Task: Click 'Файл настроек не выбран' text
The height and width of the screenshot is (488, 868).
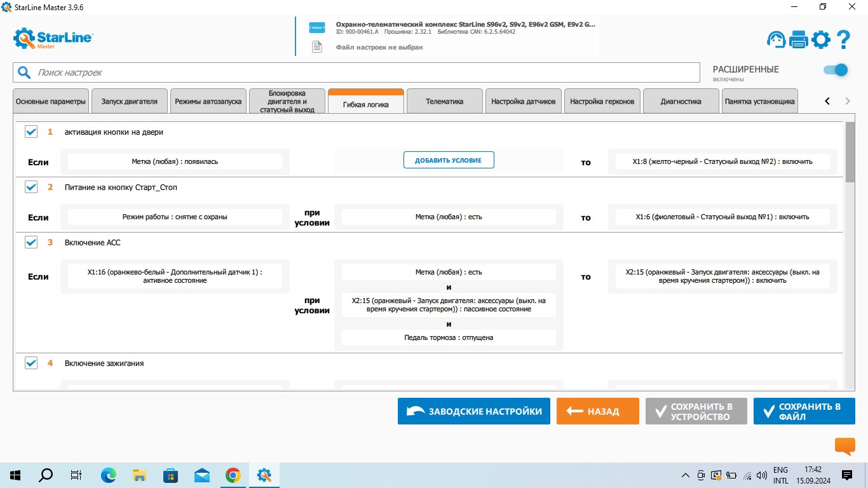Action: pyautogui.click(x=379, y=48)
